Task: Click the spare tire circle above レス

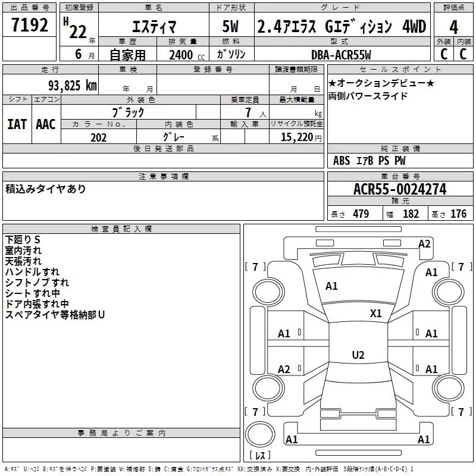Action: [x=260, y=434]
